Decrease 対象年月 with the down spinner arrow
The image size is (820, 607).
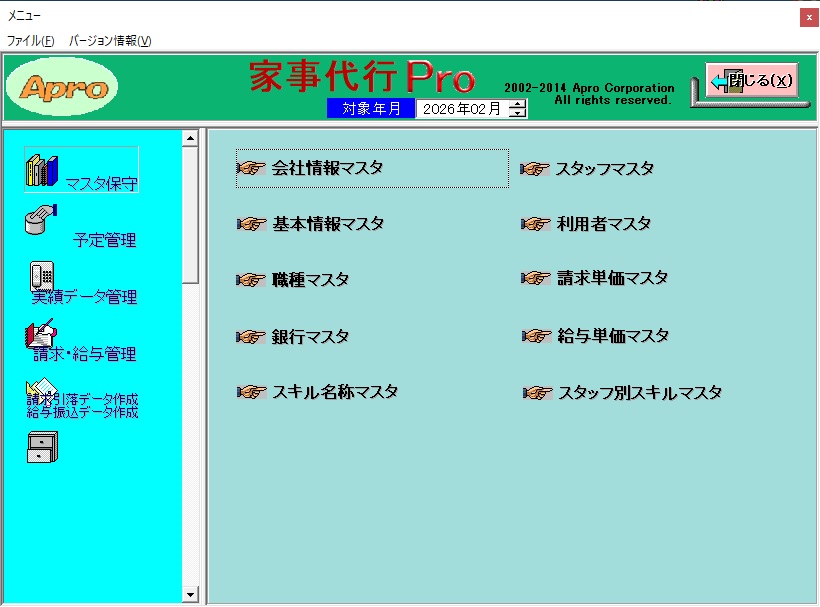[x=517, y=114]
